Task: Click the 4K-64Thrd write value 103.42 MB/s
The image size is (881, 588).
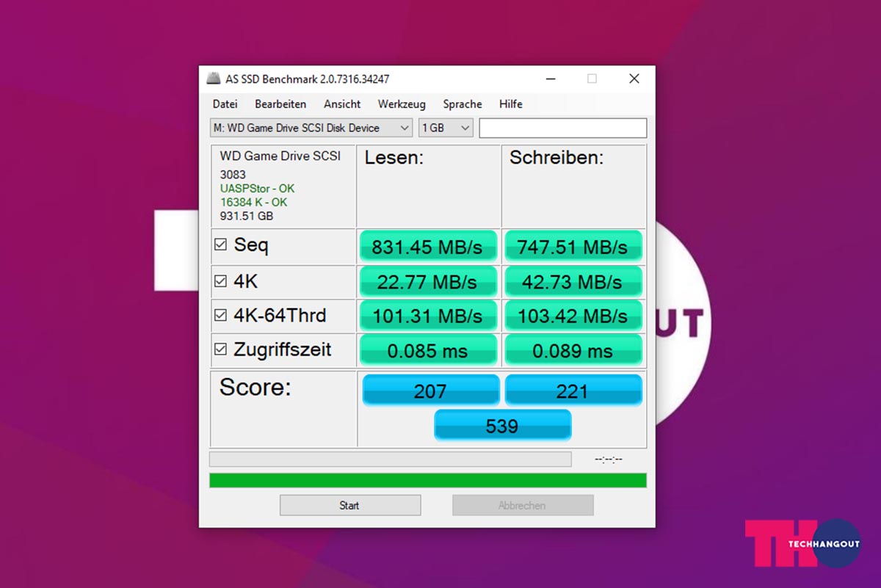Action: coord(573,316)
